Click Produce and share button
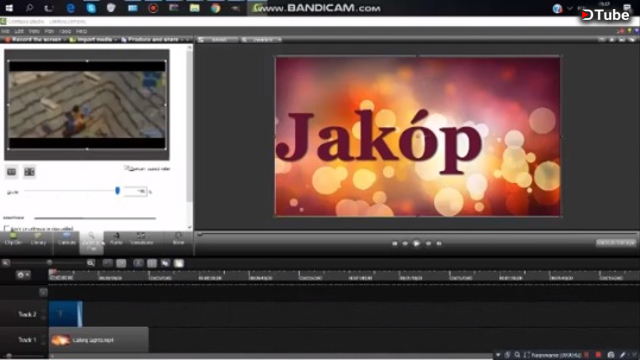The height and width of the screenshot is (360, 640). coord(150,40)
